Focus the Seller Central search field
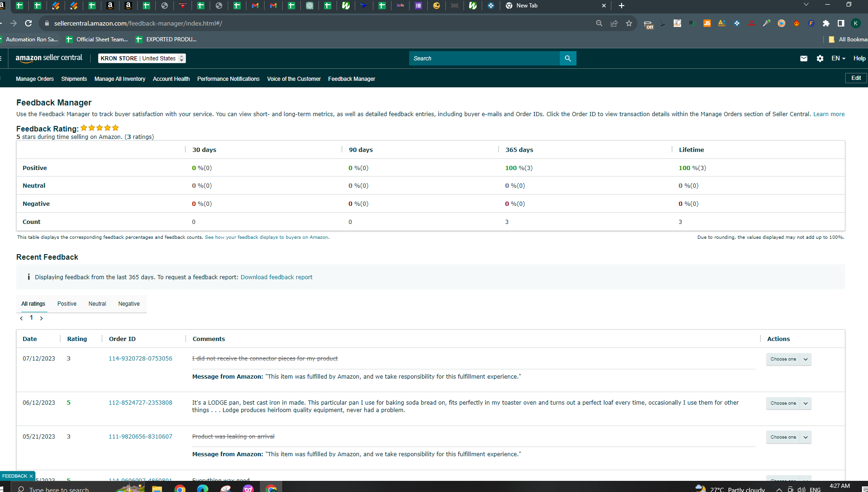This screenshot has width=868, height=492. pyautogui.click(x=484, y=59)
